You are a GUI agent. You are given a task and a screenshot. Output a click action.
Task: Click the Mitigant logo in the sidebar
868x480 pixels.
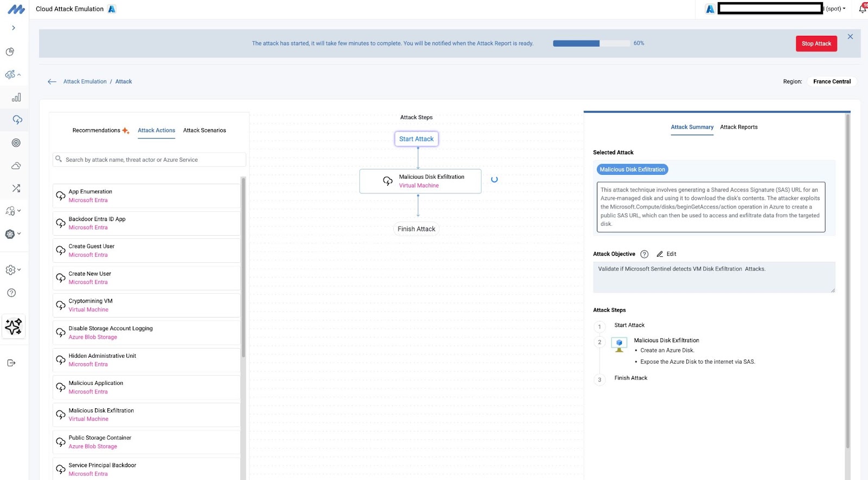16,9
